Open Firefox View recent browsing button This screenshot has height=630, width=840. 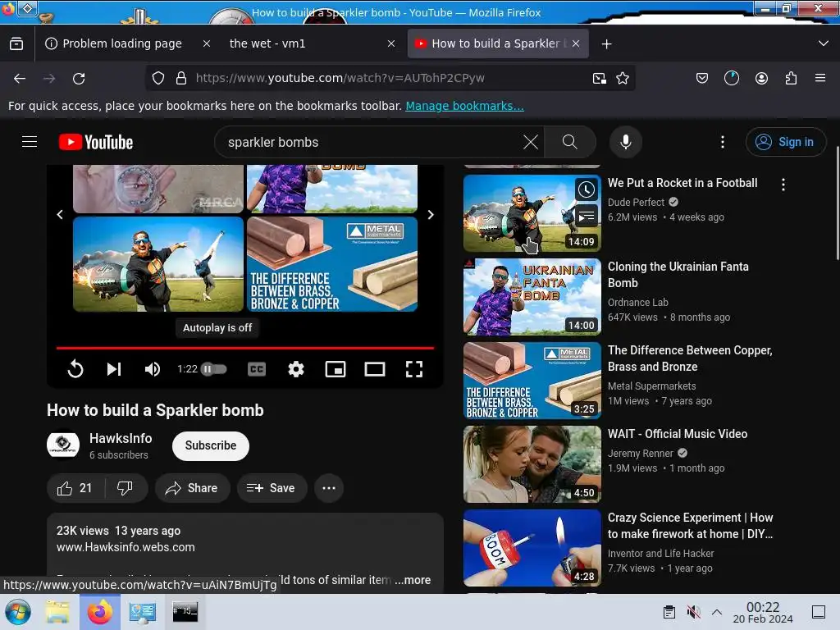point(16,44)
